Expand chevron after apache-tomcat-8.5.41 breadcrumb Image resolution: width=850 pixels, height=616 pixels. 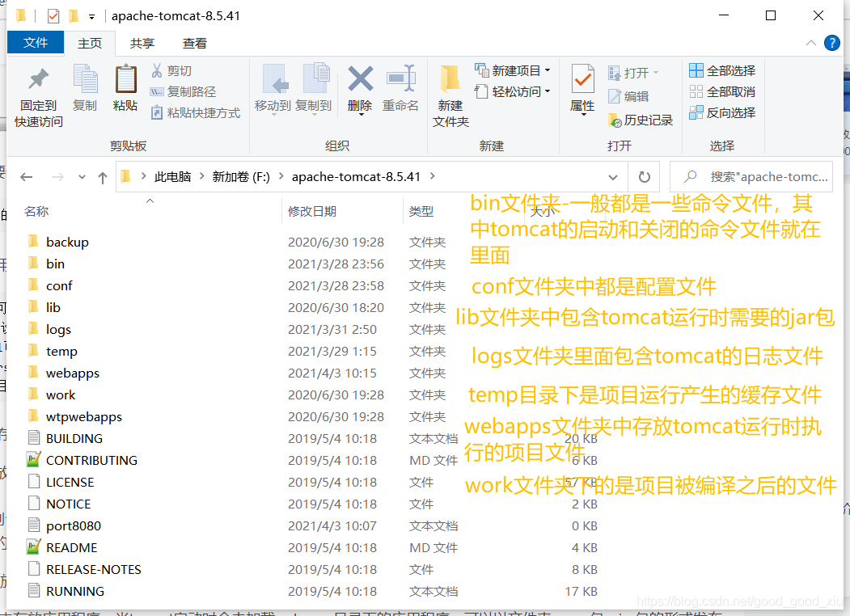tap(432, 176)
